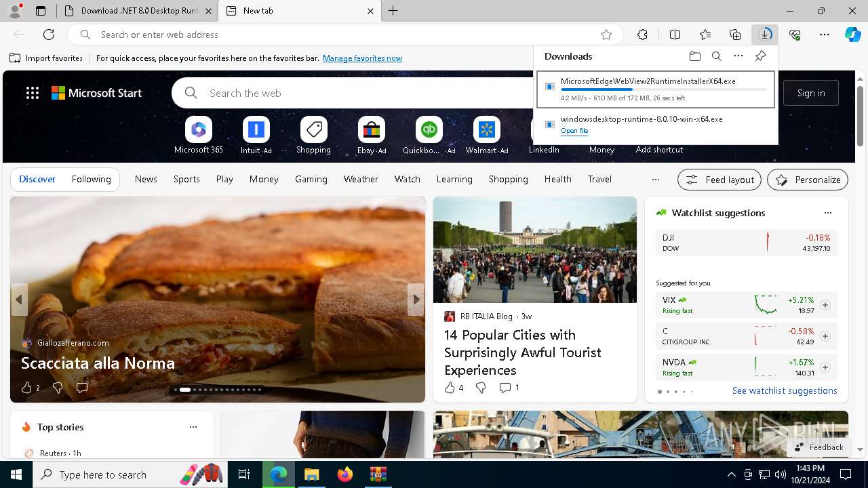Open the Extensions puzzle icon
Viewport: 868px width, 488px height.
click(642, 35)
